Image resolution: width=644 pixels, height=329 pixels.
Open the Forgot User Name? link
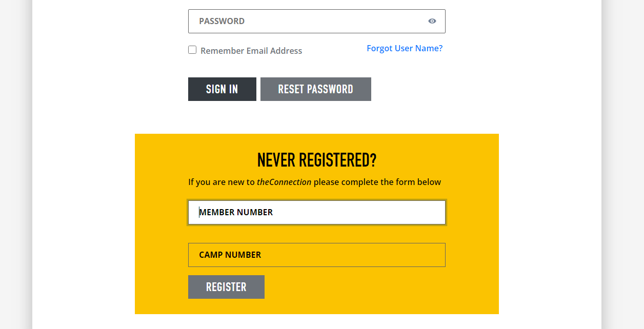(x=405, y=48)
